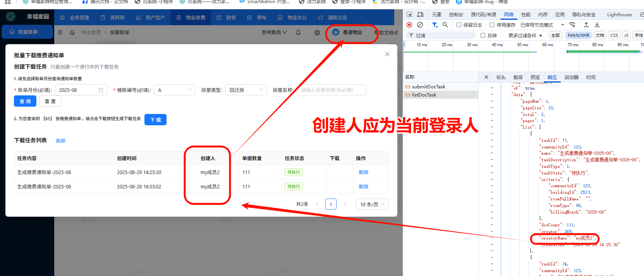Click the 泰源物业 user avatar
Image resolution: width=644 pixels, height=276 pixels.
pos(336,33)
